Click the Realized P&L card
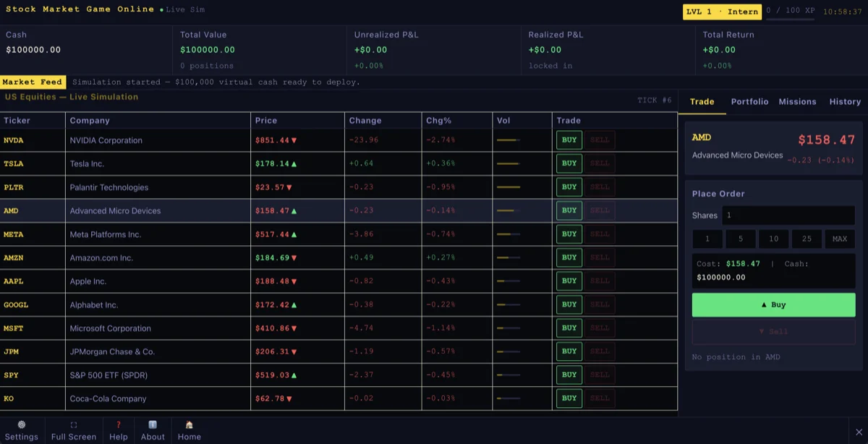 point(609,50)
